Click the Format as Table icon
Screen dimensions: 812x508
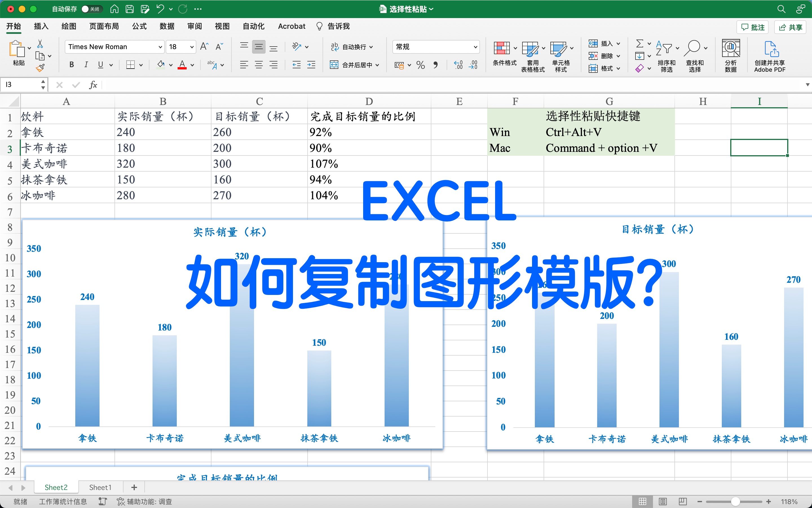pyautogui.click(x=530, y=49)
